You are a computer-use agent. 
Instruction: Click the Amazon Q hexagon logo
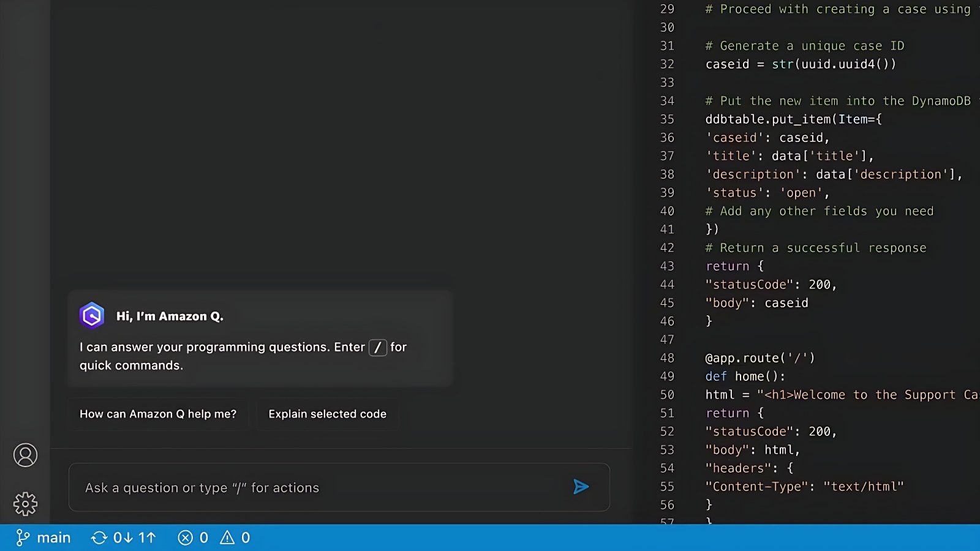coord(92,316)
